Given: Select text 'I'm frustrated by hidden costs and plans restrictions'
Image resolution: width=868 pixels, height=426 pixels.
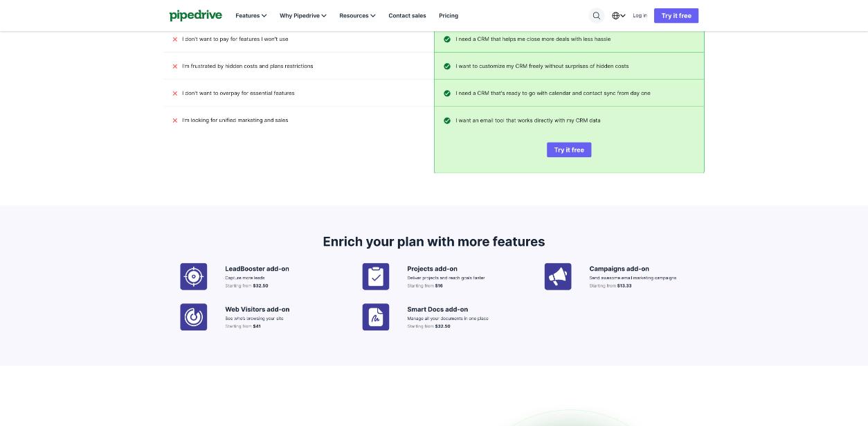Looking at the screenshot, I should [x=248, y=66].
